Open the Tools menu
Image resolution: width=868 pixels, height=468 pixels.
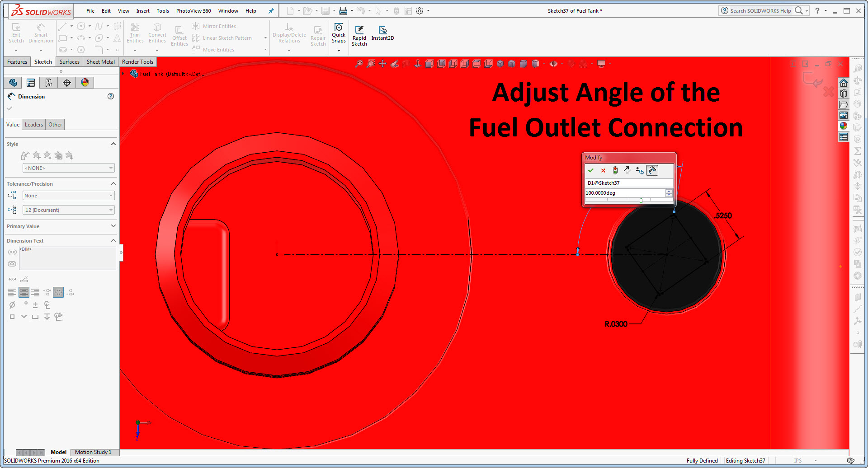click(163, 11)
